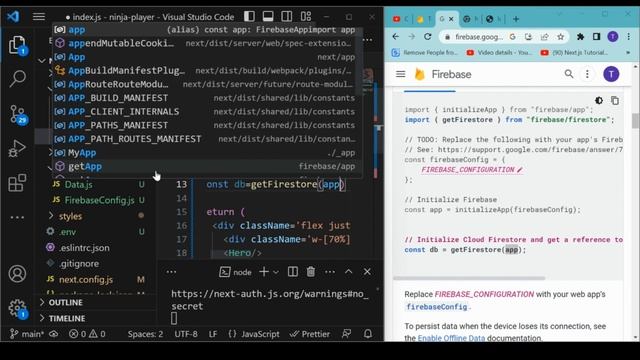Screen dimensions: 640x360
Task: Expand the styles folder
Action: coord(70,216)
